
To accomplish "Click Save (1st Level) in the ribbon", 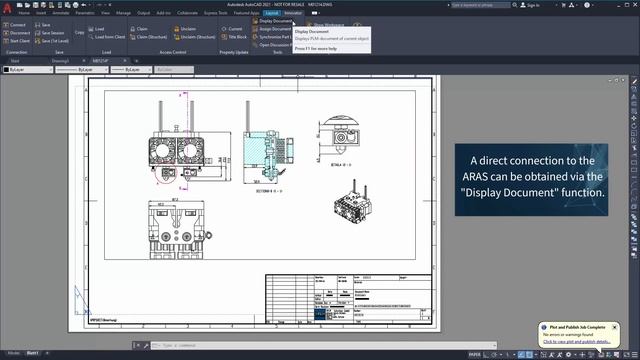I will click(x=52, y=41).
